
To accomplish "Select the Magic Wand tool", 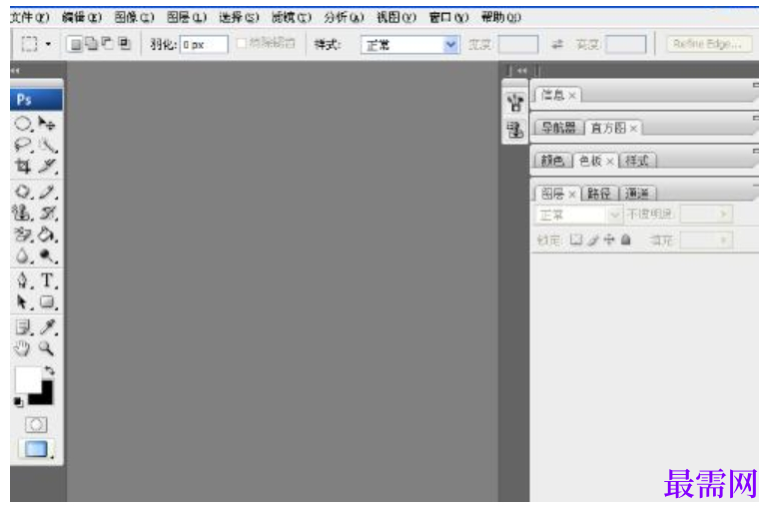I will point(48,145).
